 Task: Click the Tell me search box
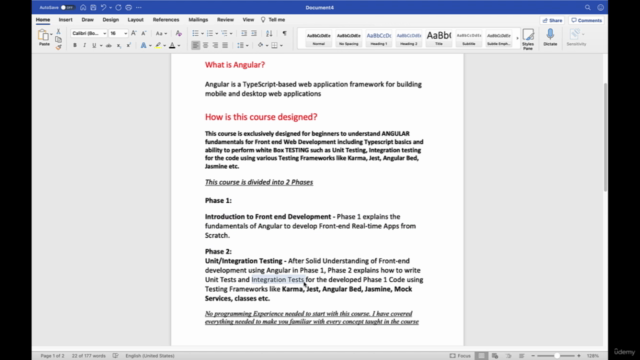(x=273, y=20)
